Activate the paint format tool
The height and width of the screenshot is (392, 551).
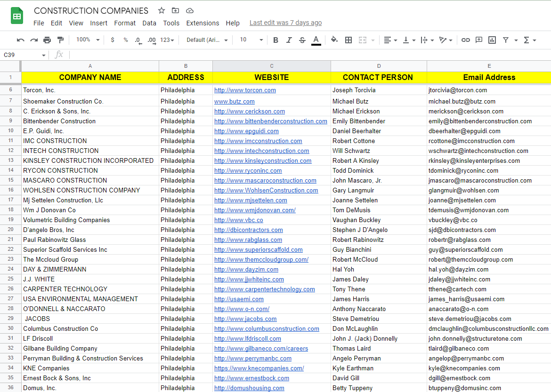point(60,40)
